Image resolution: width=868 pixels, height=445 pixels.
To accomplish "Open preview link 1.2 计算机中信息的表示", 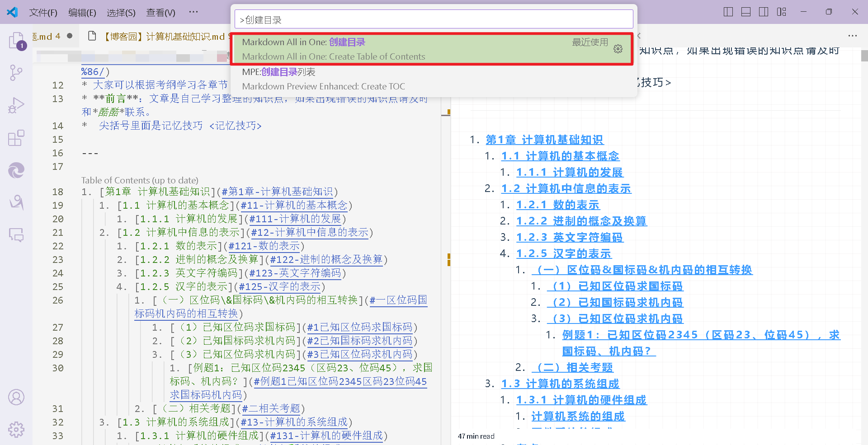I will [x=566, y=189].
